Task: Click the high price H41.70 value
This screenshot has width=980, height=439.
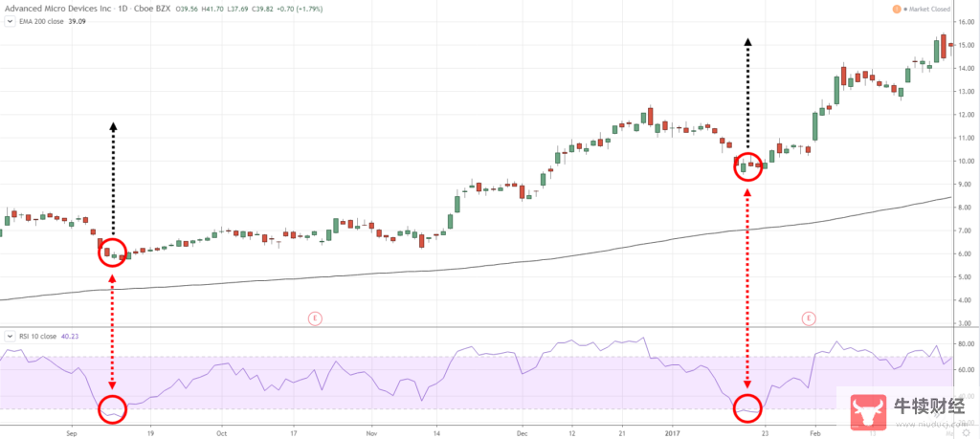Action: pyautogui.click(x=212, y=9)
